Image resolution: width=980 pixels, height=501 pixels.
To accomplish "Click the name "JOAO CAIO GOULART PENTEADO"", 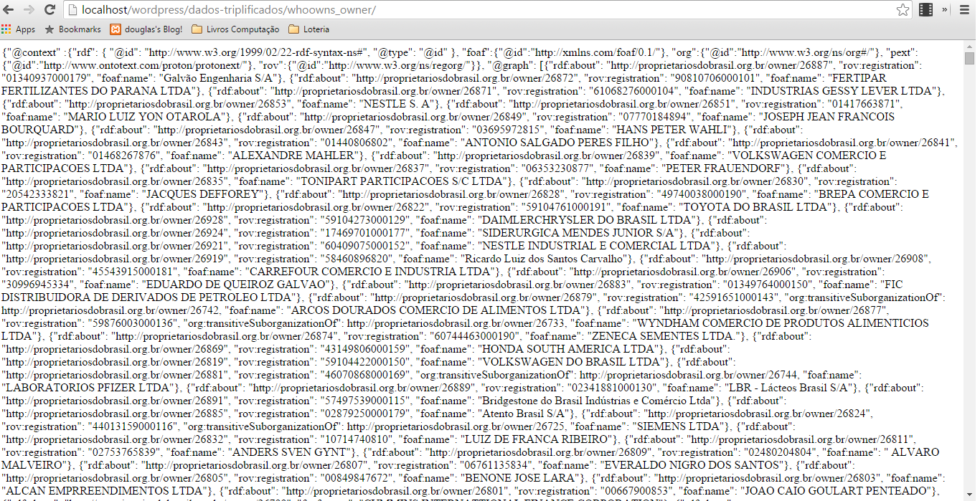I will (x=843, y=491).
